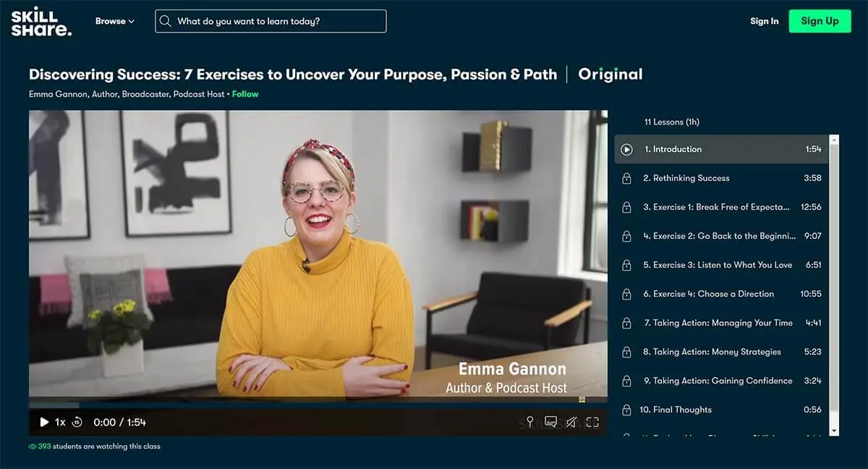Click the lesson list scrollbar thumb

point(834,279)
